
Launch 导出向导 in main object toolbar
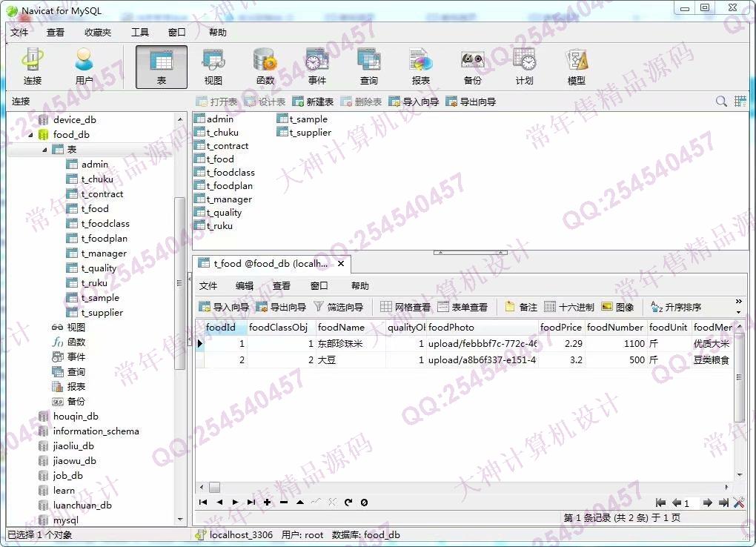click(471, 102)
